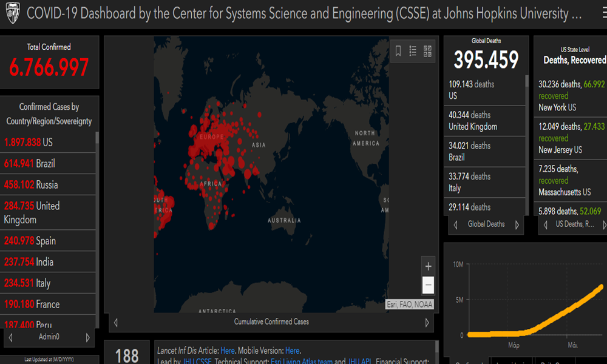The image size is (607, 364).
Task: Open the Mobile Version 'Here' link
Action: click(x=292, y=351)
